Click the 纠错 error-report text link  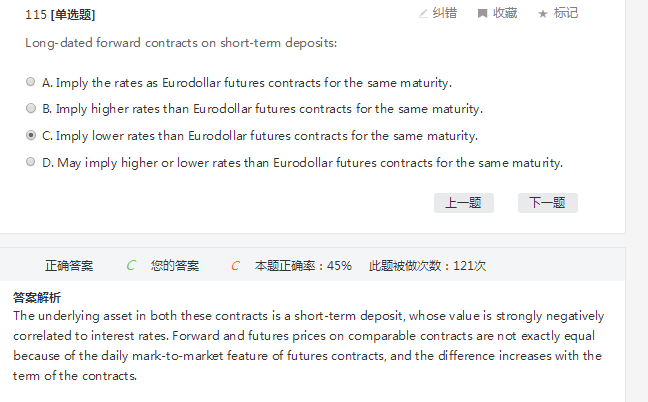445,13
